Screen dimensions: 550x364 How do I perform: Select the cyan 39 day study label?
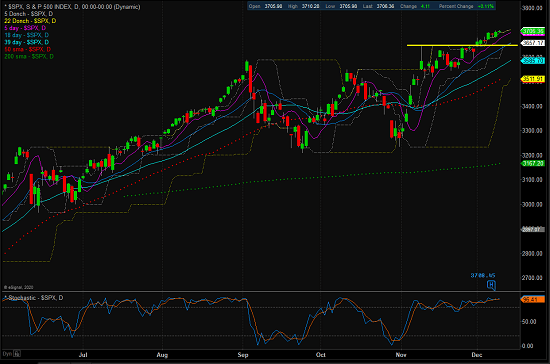click(x=27, y=42)
